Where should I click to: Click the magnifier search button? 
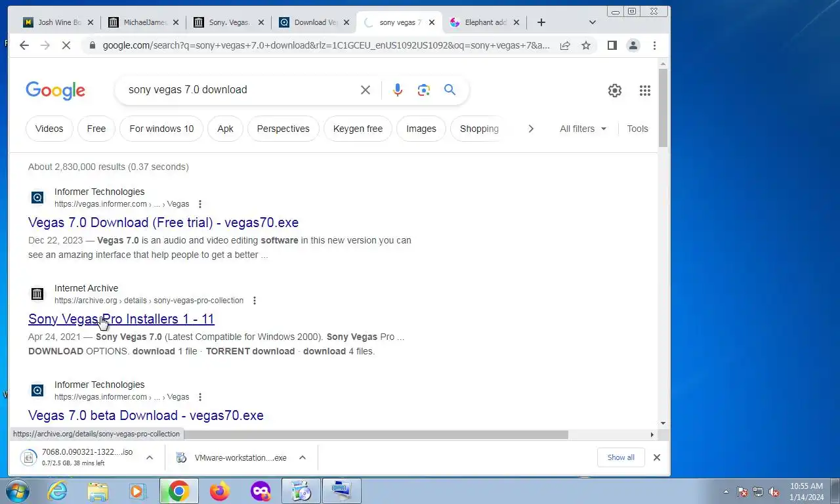click(x=450, y=90)
